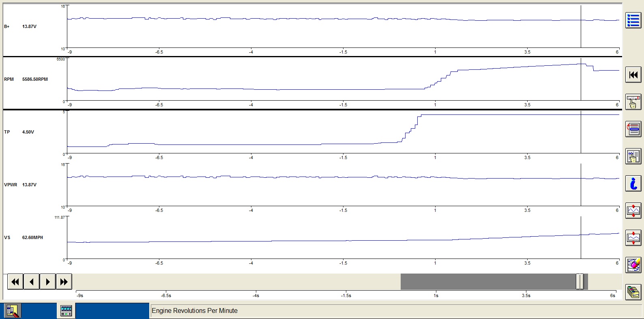
Task: Step back one frame with left arrow
Action: [x=31, y=282]
